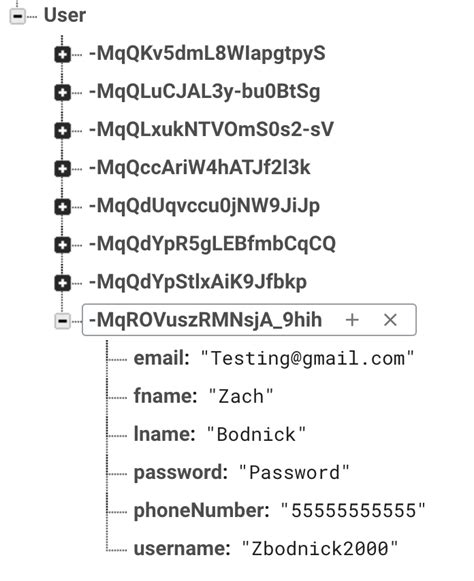Delete node -MqROVuszRMNsjA_9hih with X icon
The height and width of the screenshot is (581, 474).
pos(390,320)
